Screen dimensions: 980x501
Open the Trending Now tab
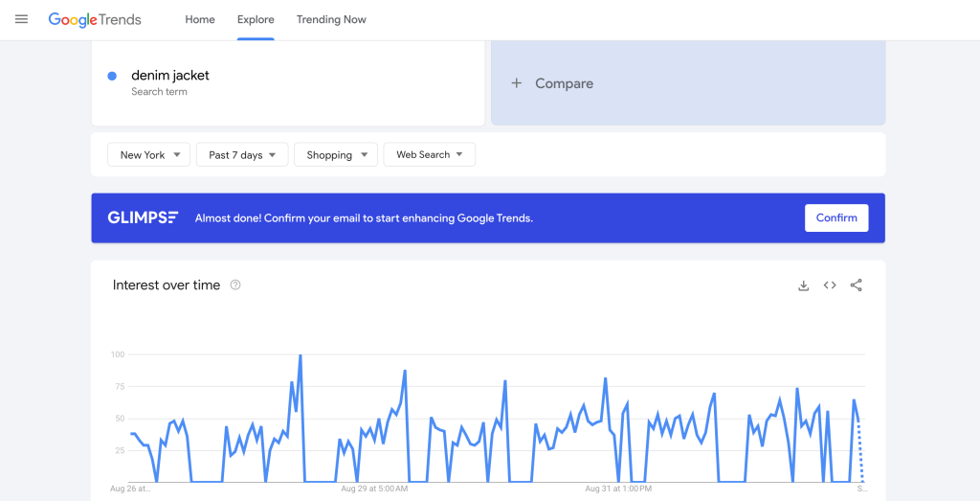click(331, 19)
